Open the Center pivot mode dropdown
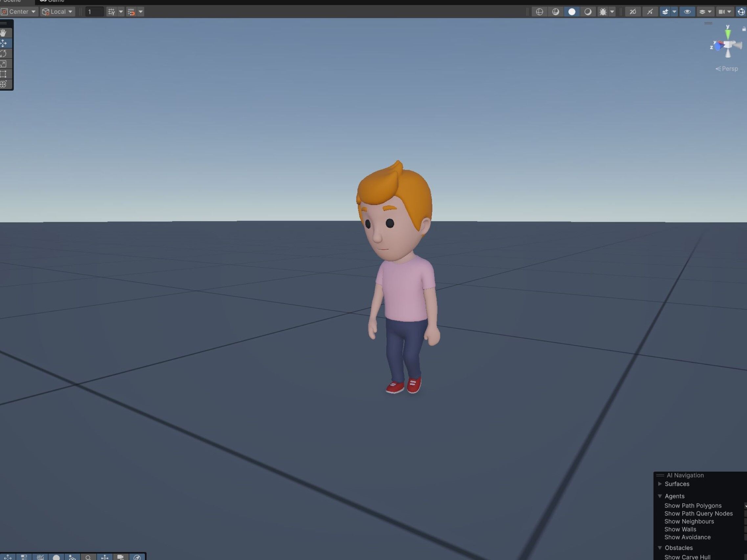747x560 pixels. 19,12
